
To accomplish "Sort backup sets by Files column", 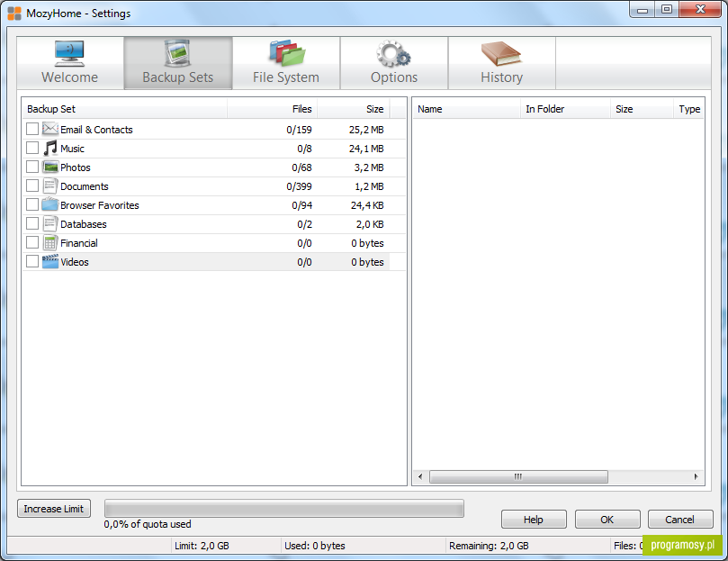I will tap(272, 109).
